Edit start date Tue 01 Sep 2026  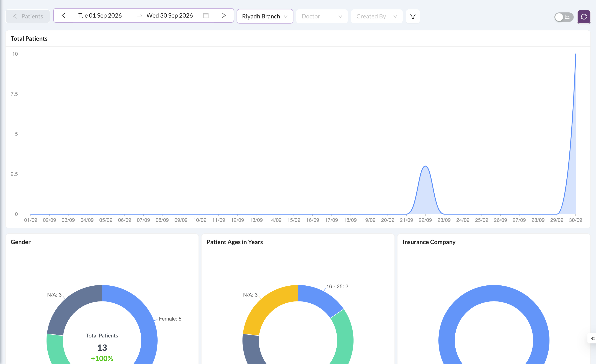click(x=100, y=16)
